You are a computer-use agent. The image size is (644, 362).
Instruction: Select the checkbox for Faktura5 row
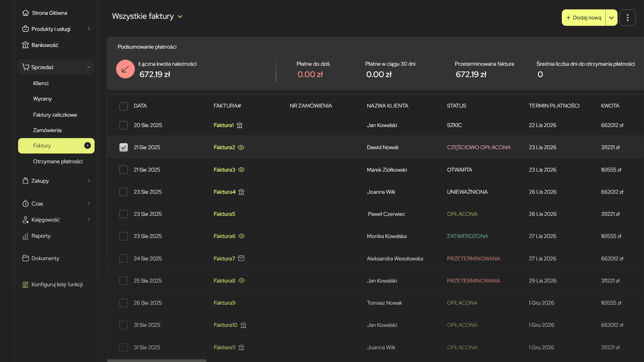click(x=123, y=214)
